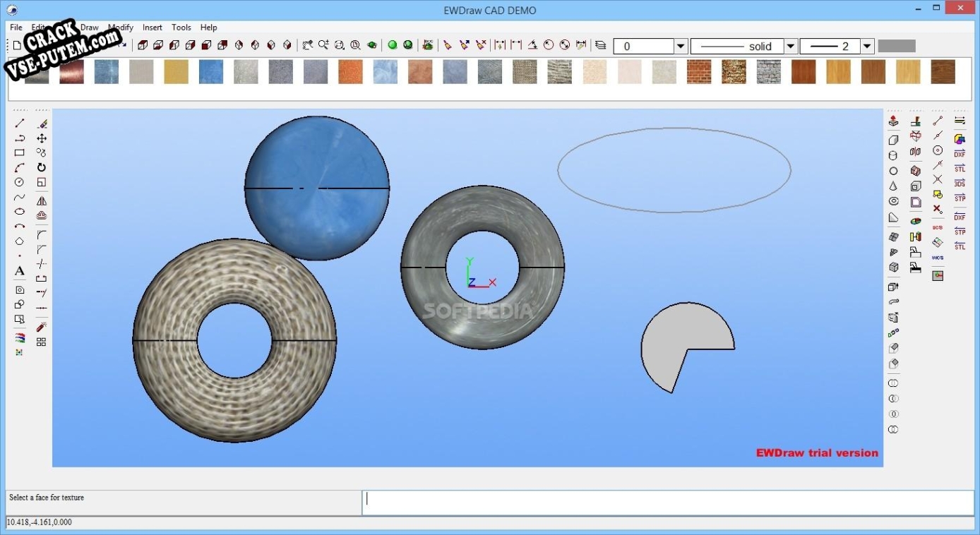Select the Arc drawing tool
This screenshot has width=980, height=535.
coord(20,168)
